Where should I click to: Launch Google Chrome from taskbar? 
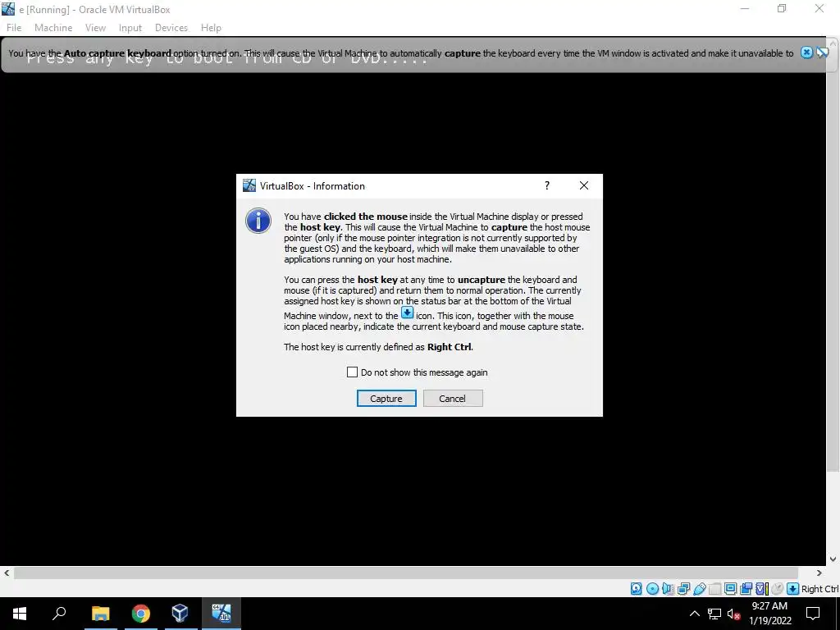coord(140,614)
